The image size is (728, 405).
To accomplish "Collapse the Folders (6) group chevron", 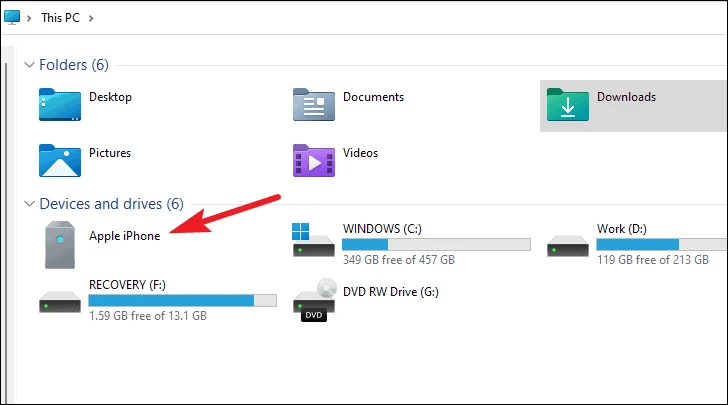I will pyautogui.click(x=29, y=65).
